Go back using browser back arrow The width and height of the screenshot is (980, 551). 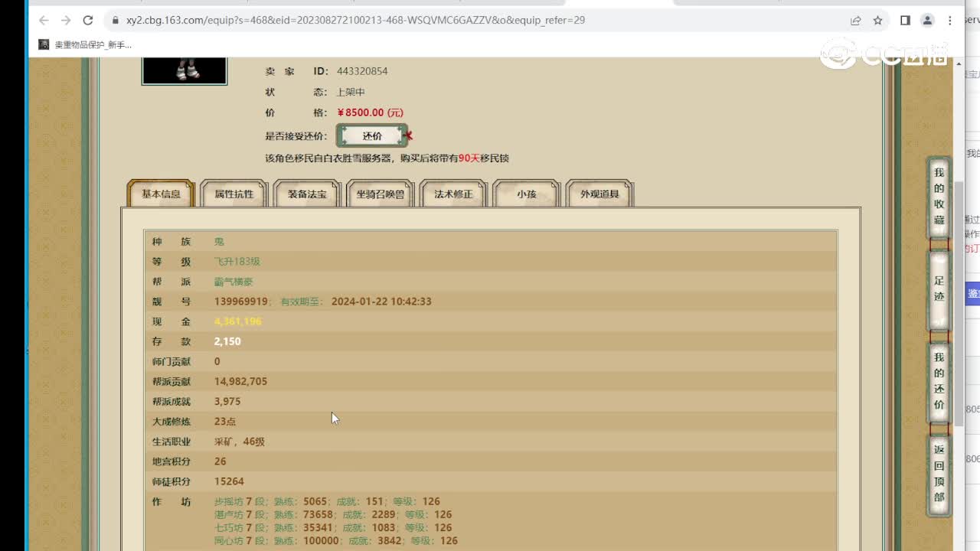click(44, 21)
